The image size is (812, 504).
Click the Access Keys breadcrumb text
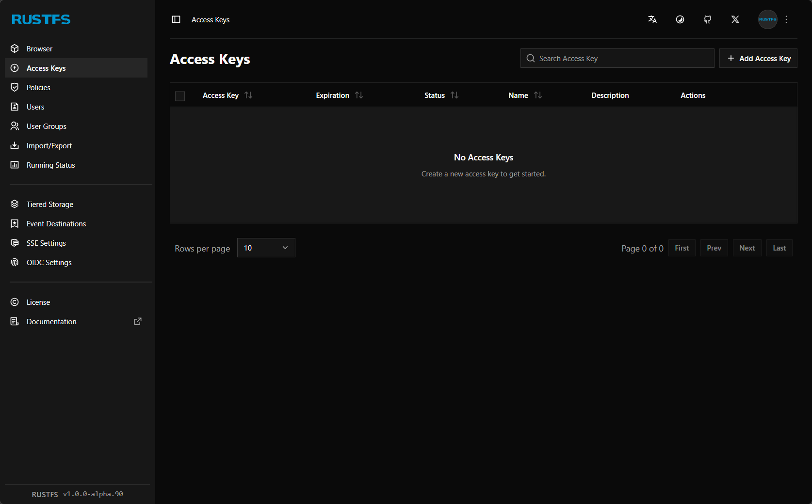(x=211, y=19)
